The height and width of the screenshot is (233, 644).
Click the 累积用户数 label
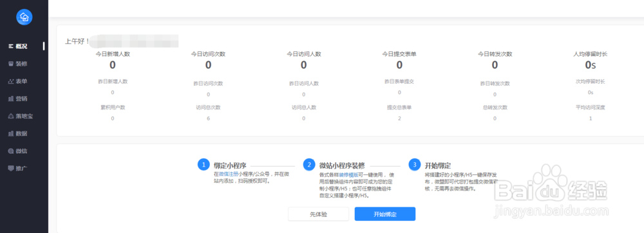[113, 107]
